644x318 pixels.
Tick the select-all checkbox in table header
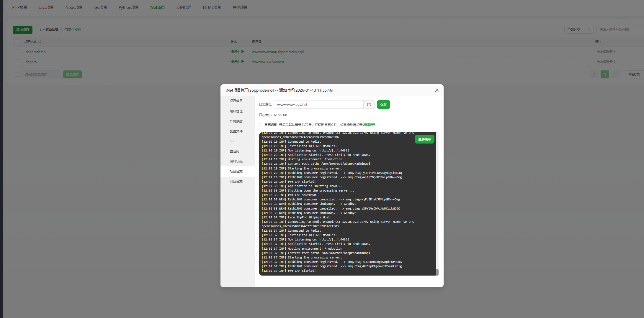[x=17, y=42]
